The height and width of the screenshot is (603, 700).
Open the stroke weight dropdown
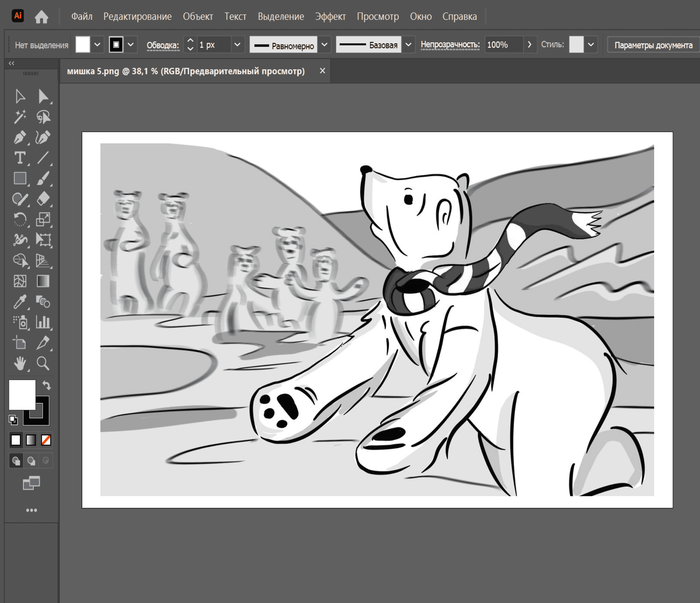[237, 44]
